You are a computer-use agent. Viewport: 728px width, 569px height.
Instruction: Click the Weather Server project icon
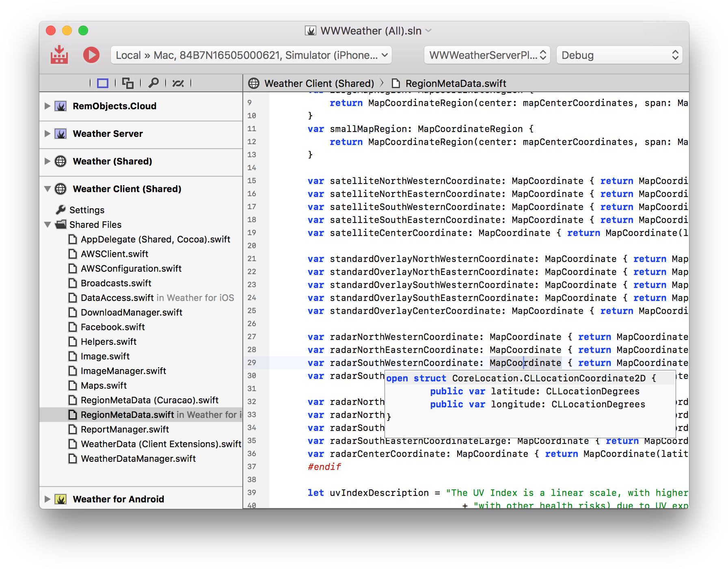click(60, 134)
